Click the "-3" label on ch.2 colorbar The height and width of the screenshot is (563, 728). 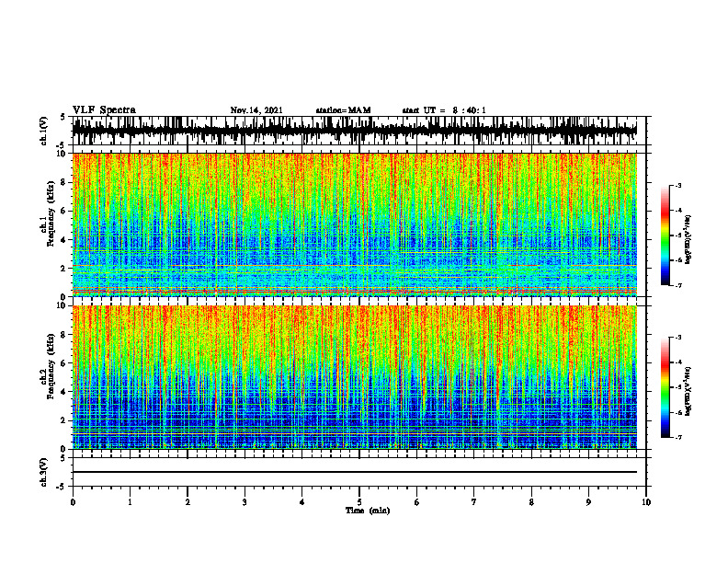pos(678,338)
